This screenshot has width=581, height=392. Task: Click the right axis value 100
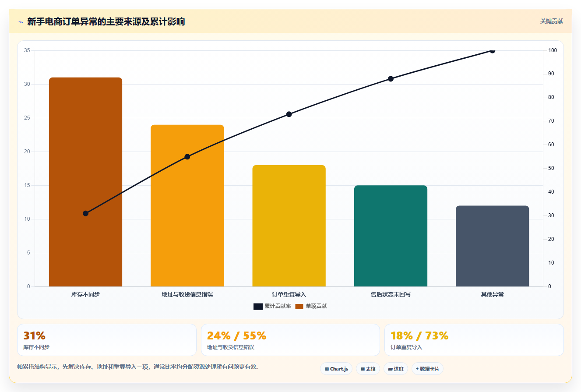553,51
